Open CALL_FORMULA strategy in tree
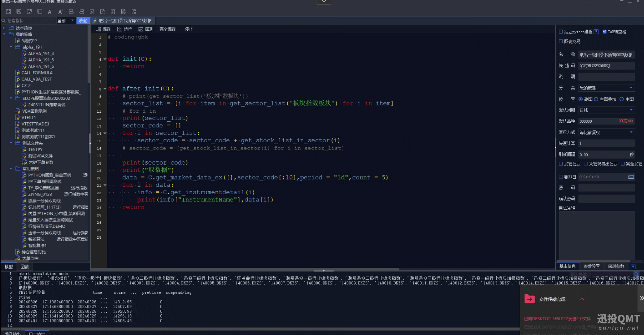 (37, 73)
